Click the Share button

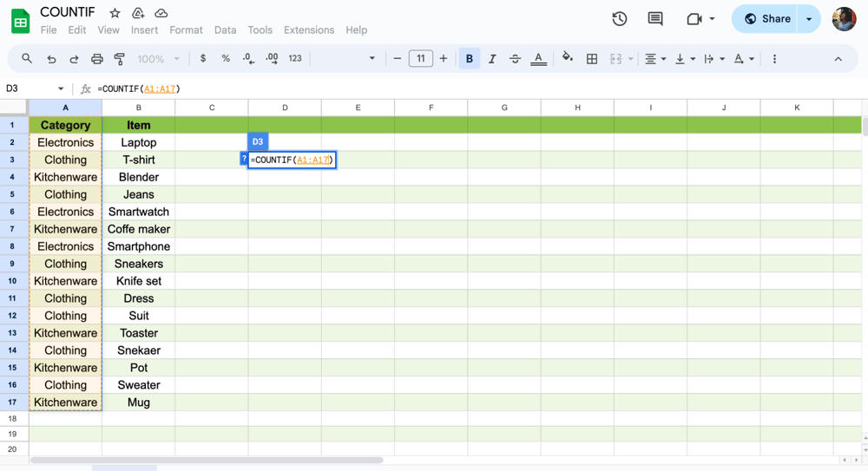[x=767, y=19]
